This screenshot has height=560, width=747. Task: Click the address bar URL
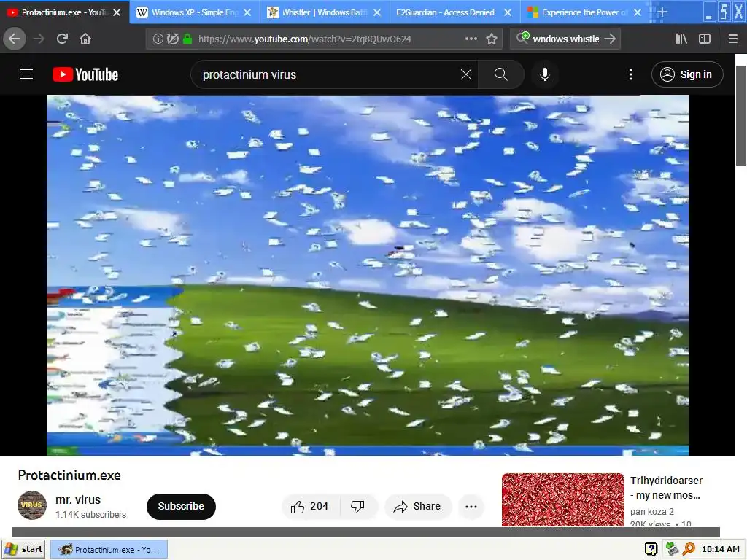tap(304, 39)
